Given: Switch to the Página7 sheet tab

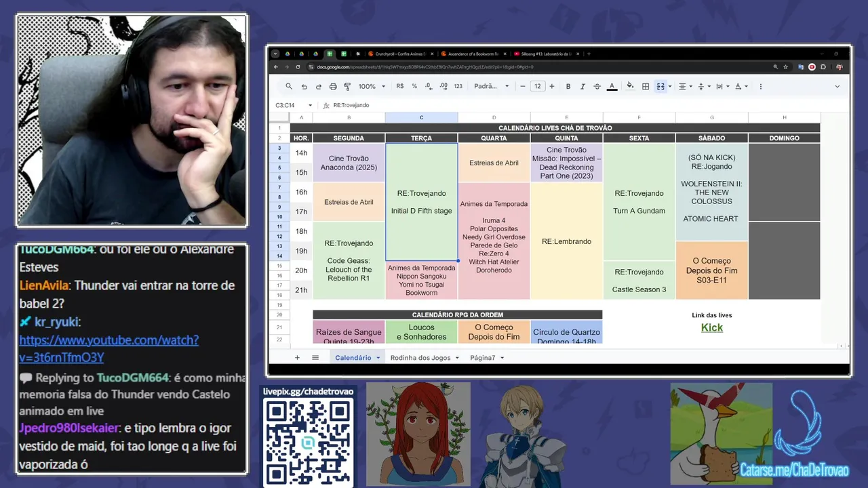Looking at the screenshot, I should 483,357.
